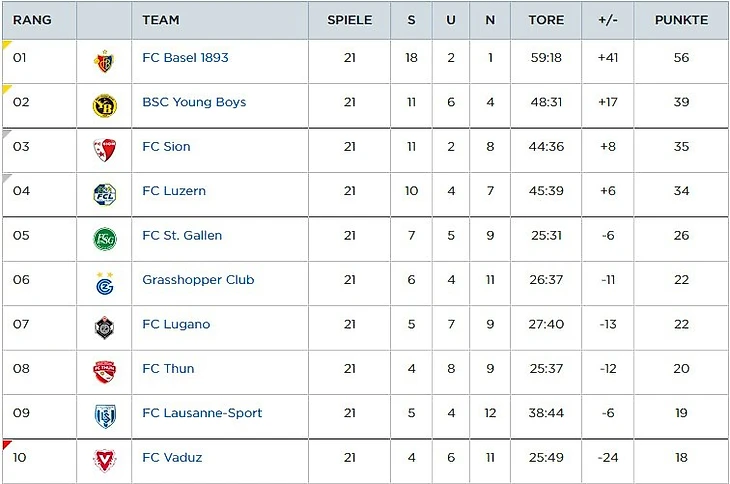The image size is (730, 484).
Task: Click the BSC Young Boys logo
Action: pos(104,105)
